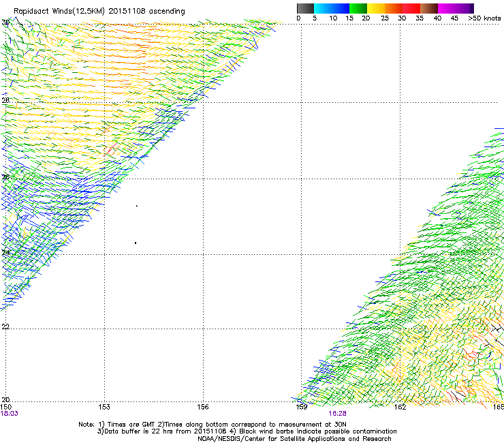Select the brown 35-40 knots legend swatch
504x443 pixels.
pos(429,8)
